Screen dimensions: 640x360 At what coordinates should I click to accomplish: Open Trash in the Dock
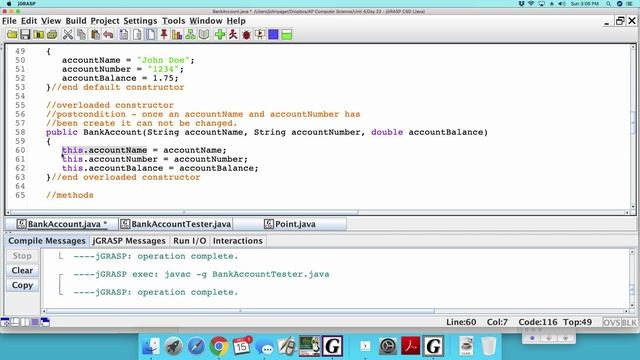(489, 347)
